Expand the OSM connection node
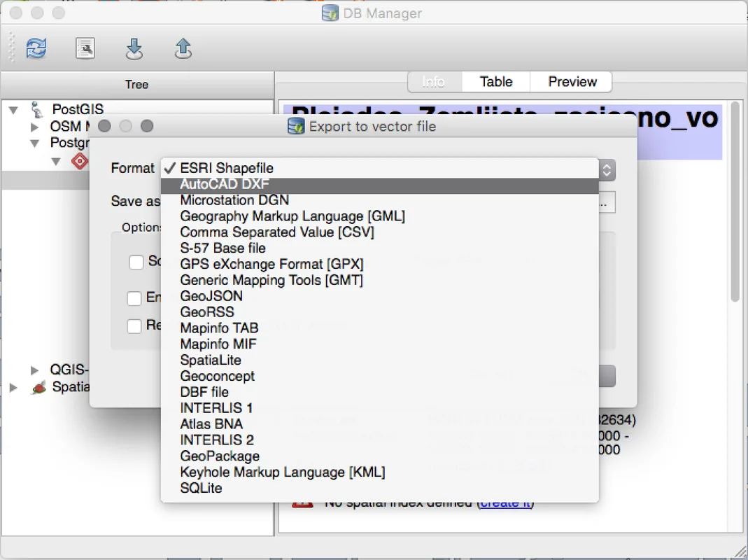 tap(35, 127)
